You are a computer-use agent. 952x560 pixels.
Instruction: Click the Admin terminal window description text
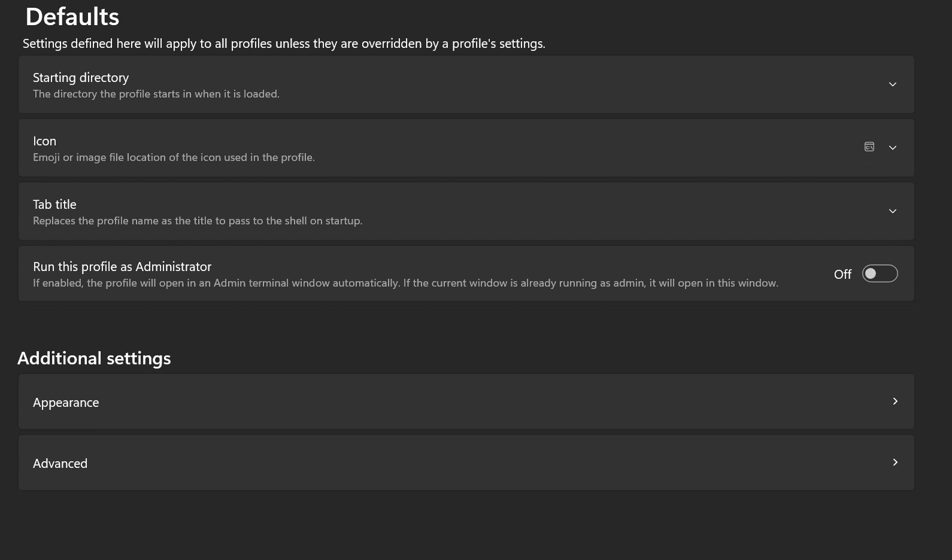[x=405, y=283]
